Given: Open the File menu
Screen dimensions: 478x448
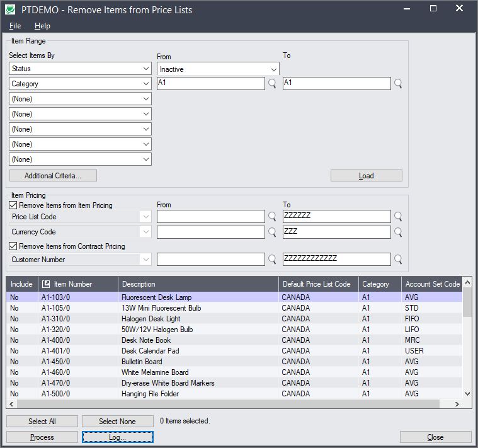Looking at the screenshot, I should (x=15, y=26).
